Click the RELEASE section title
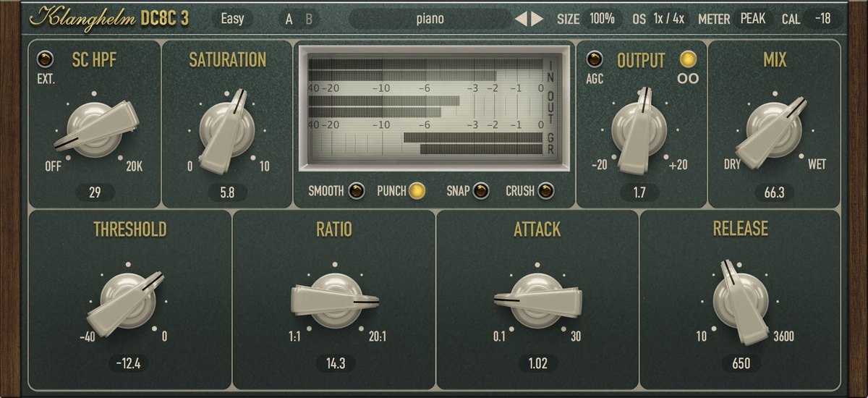 click(741, 229)
